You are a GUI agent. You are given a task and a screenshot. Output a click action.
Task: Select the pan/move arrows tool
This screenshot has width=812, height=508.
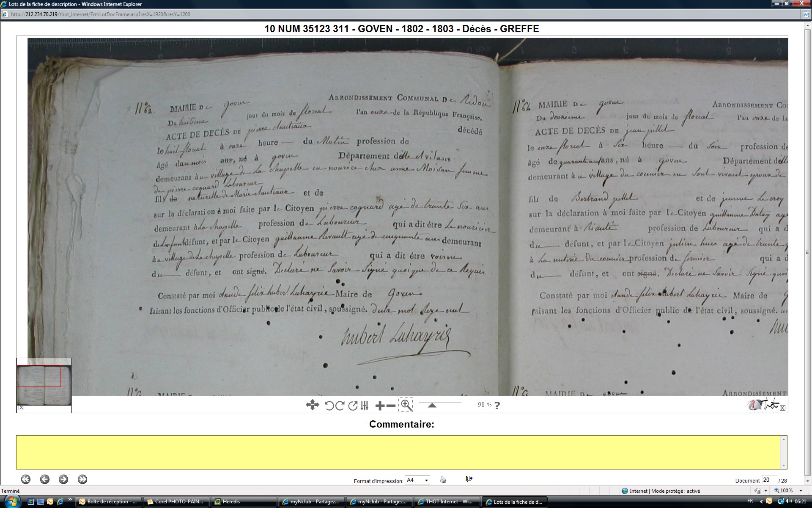pyautogui.click(x=312, y=405)
